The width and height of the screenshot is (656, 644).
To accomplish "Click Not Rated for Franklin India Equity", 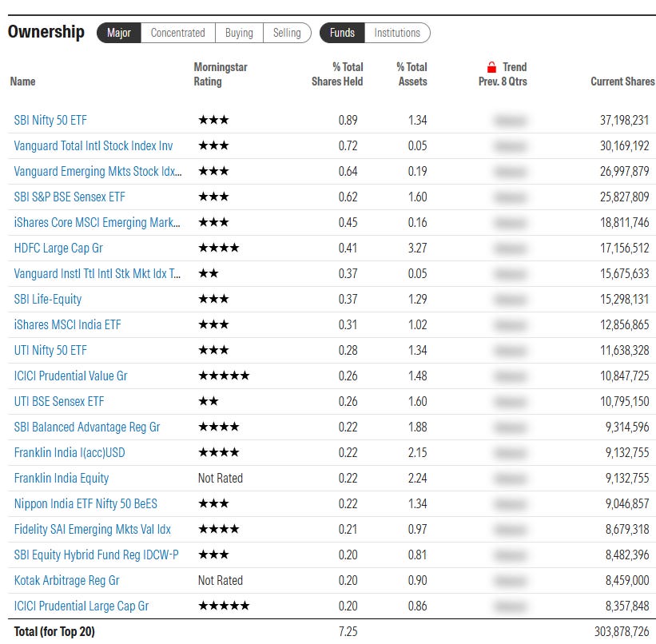I will tap(221, 479).
